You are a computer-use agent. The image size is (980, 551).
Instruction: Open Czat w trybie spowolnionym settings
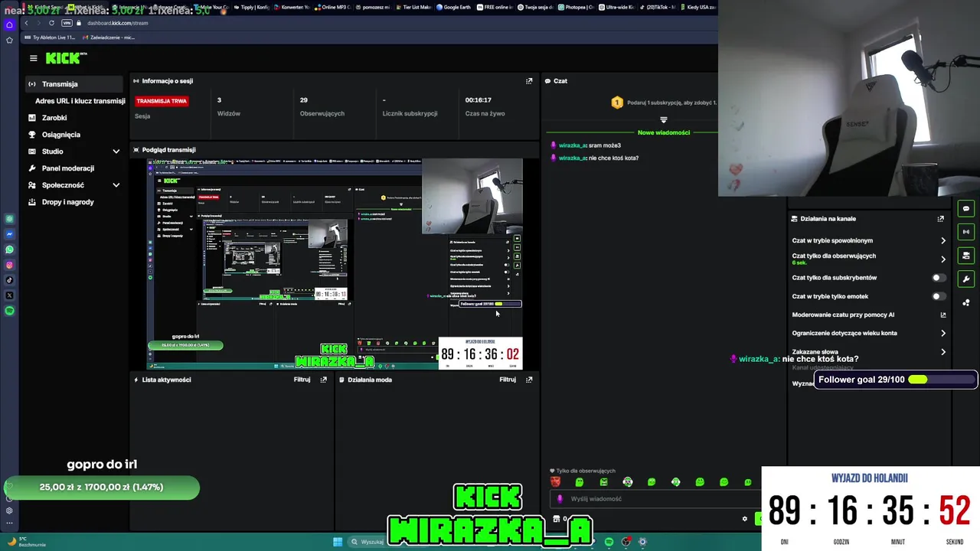click(869, 240)
